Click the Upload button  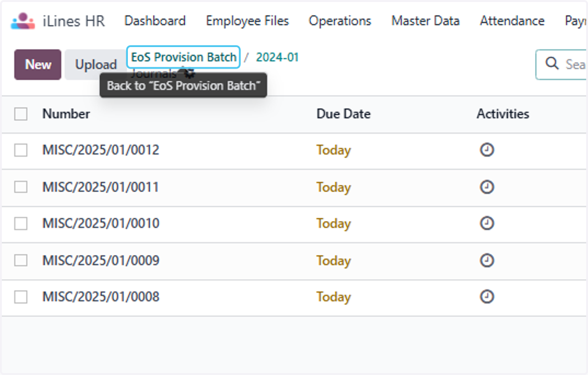(96, 64)
